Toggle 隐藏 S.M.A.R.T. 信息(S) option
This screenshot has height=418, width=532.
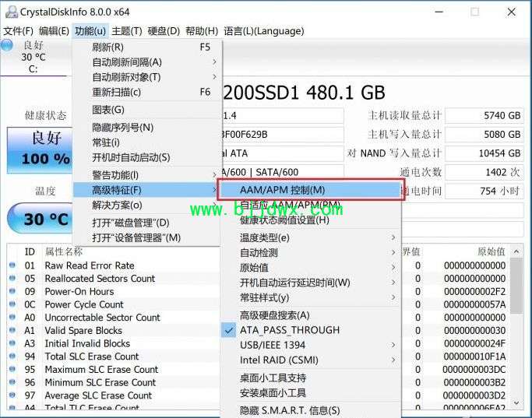click(x=311, y=410)
